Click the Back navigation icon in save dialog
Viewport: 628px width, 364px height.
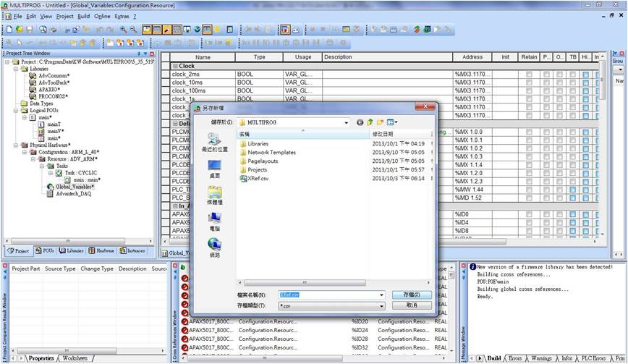[x=360, y=122]
